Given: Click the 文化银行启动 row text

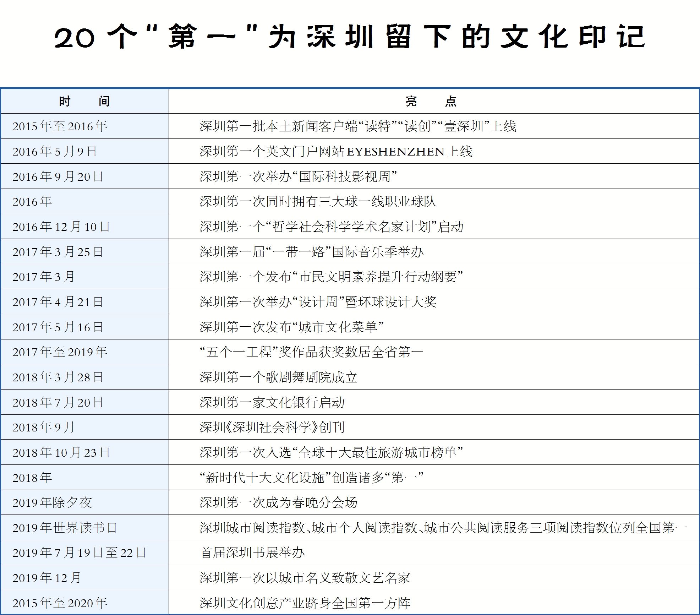Looking at the screenshot, I should point(272,403).
